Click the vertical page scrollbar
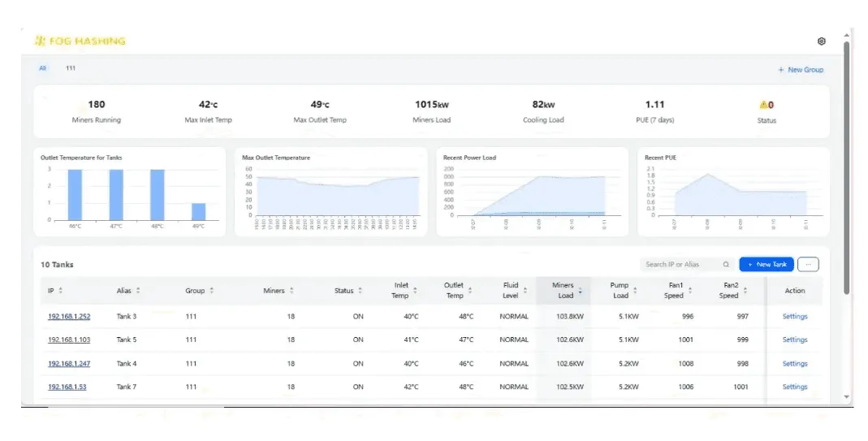This screenshot has width=868, height=441. [846, 166]
